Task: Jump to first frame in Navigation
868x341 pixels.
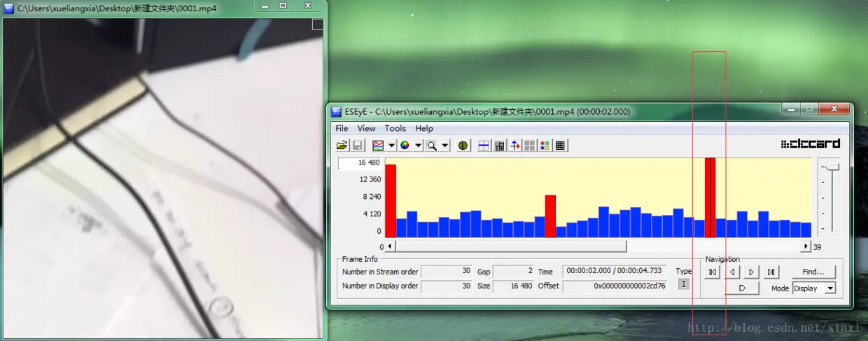Action: point(712,272)
